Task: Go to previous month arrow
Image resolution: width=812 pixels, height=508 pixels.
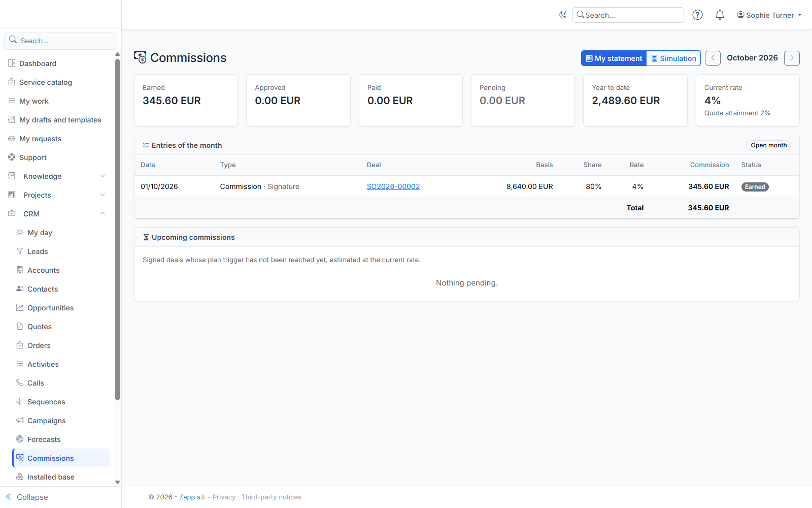Action: tap(713, 58)
